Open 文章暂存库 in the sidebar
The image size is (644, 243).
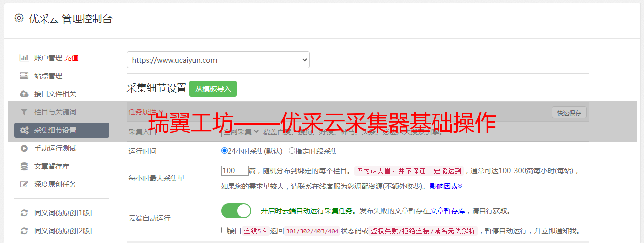coord(52,166)
